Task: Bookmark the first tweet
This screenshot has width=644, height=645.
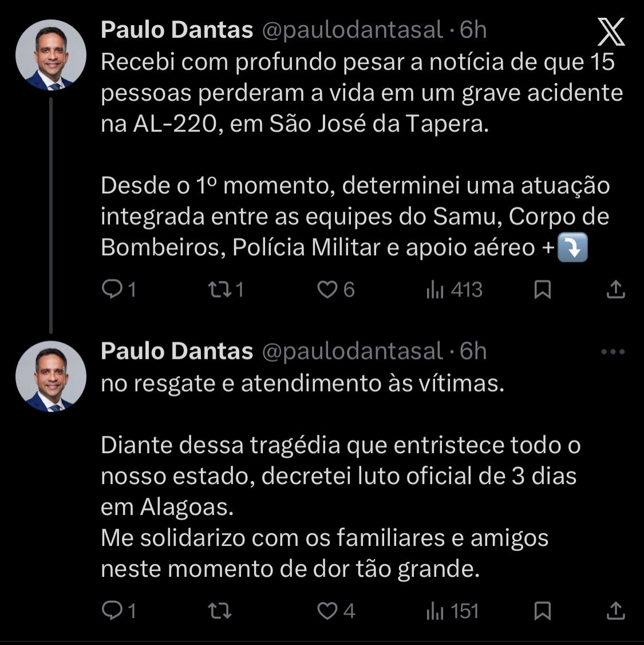Action: click(542, 290)
